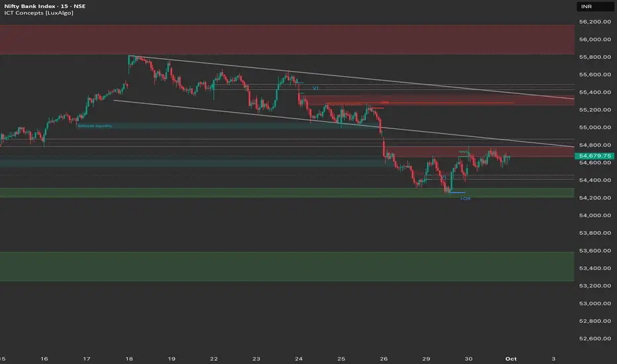The height and width of the screenshot is (364, 617).
Task: Click the 54,000.00 price axis label
Action: click(594, 215)
